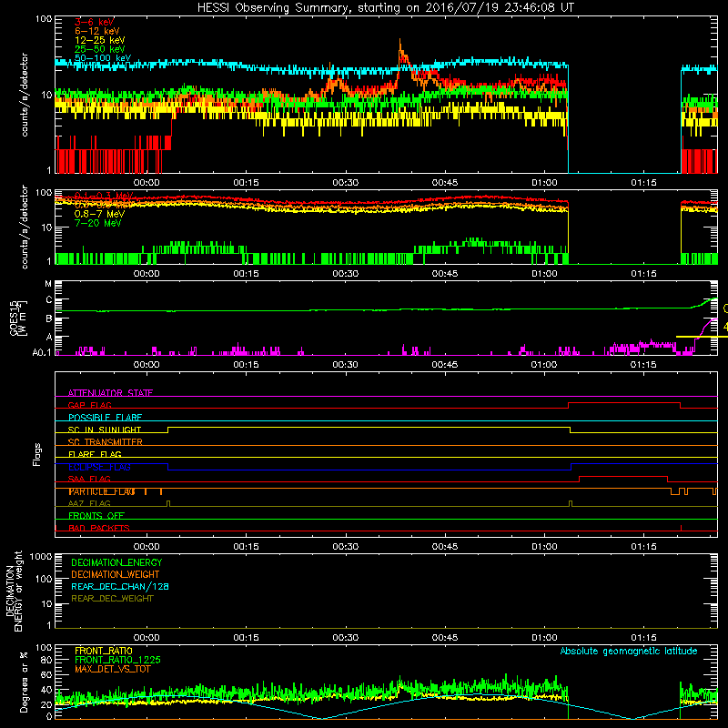Click the HESSI Observing Summary plot title
Image resolution: width=728 pixels, height=728 pixels.
pyautogui.click(x=385, y=8)
